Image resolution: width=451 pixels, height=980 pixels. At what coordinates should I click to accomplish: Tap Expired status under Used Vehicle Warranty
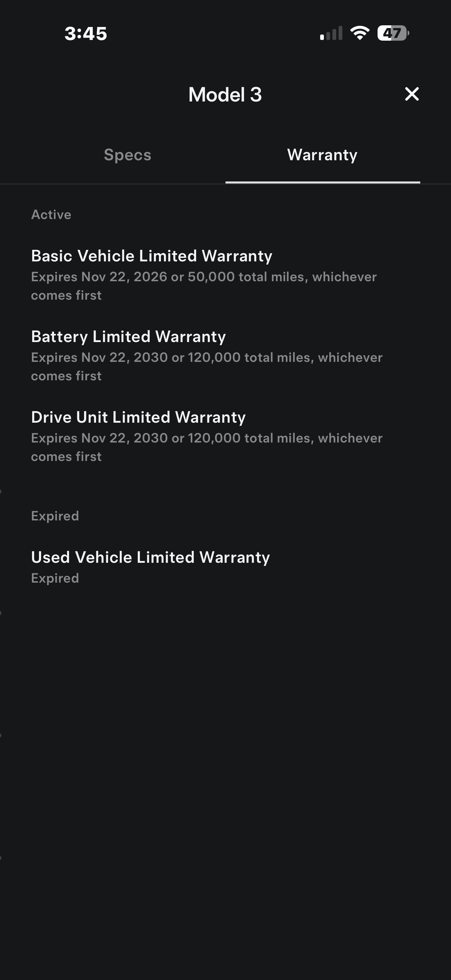pos(55,578)
